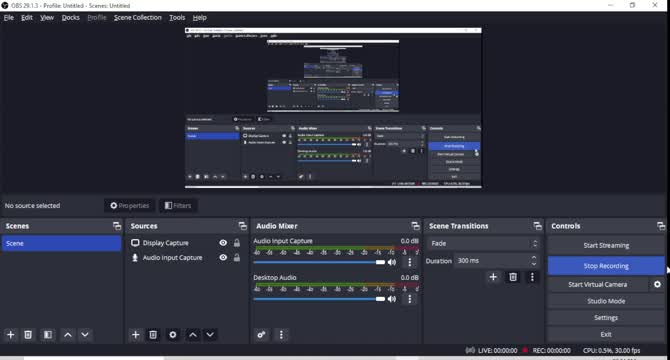This screenshot has width=670, height=360.
Task: Add a new scene with the plus icon
Action: click(x=11, y=335)
